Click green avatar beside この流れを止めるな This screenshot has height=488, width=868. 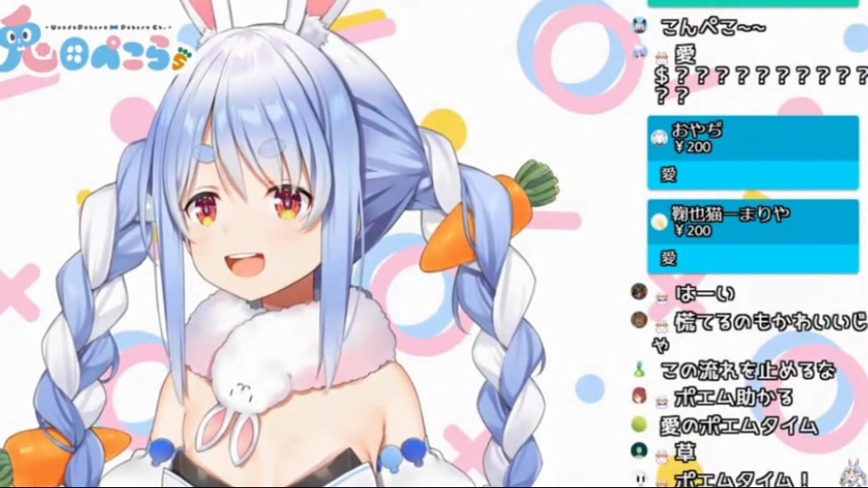[x=639, y=370]
